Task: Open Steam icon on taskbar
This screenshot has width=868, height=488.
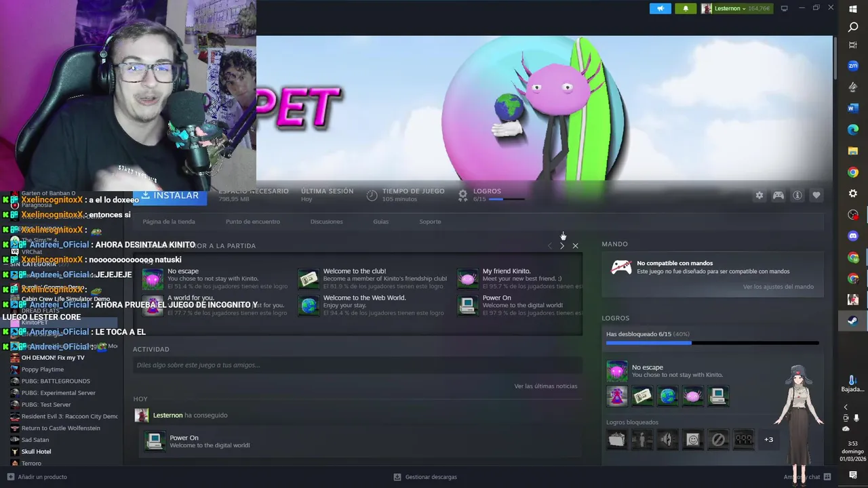Action: tap(853, 321)
